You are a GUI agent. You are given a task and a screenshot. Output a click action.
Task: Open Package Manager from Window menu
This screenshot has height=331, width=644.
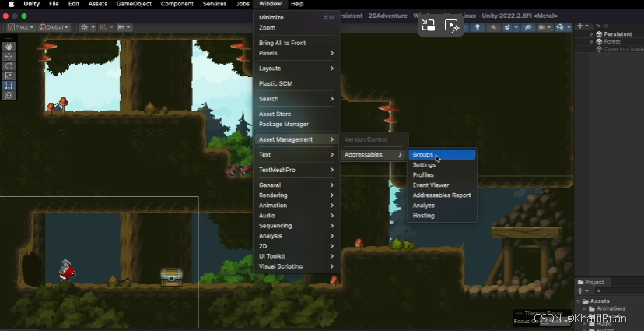click(x=296, y=124)
